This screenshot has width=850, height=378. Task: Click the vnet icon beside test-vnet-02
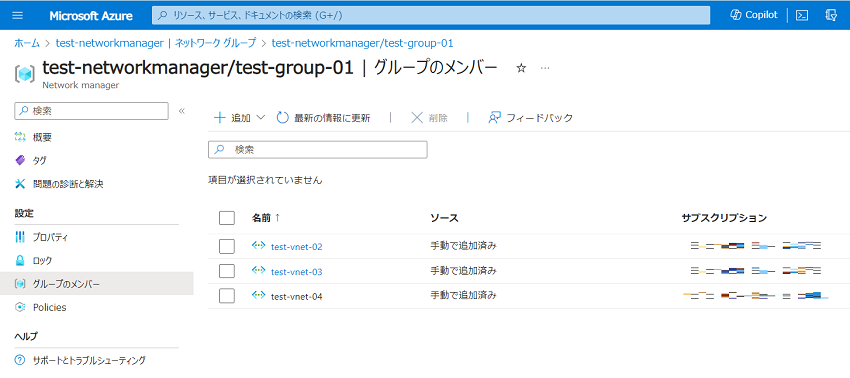point(258,246)
